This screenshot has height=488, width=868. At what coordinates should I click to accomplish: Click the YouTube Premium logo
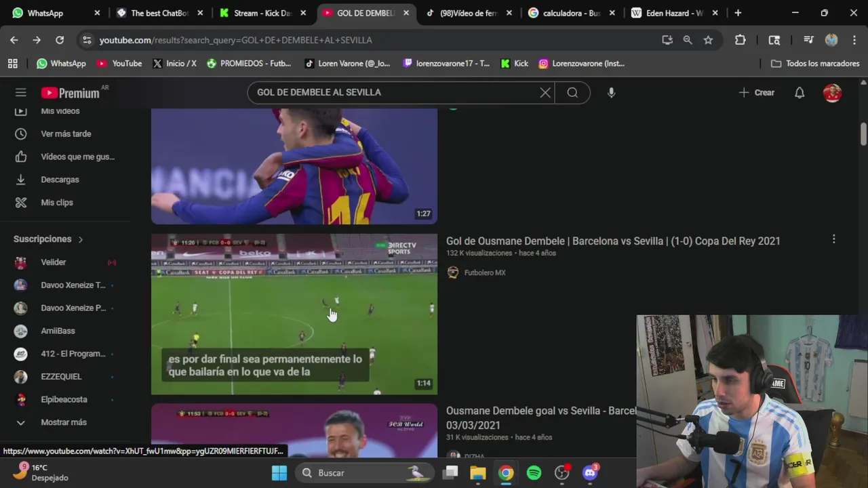click(71, 93)
